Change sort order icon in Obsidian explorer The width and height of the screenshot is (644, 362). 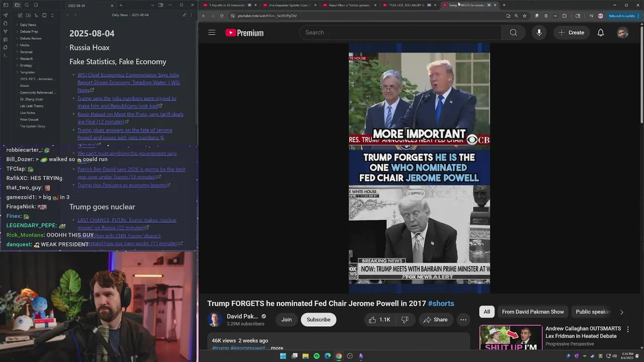(36, 15)
